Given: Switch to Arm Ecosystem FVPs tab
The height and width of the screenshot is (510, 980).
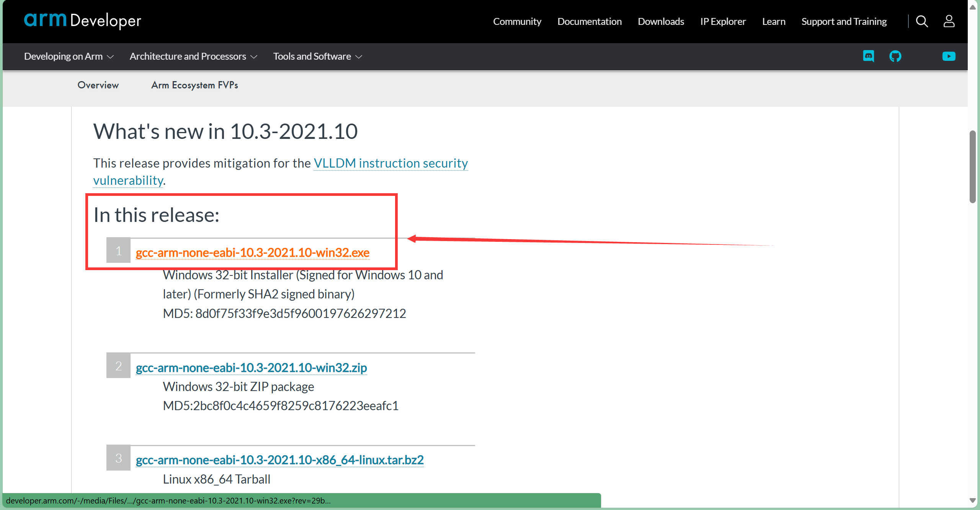Looking at the screenshot, I should 194,85.
